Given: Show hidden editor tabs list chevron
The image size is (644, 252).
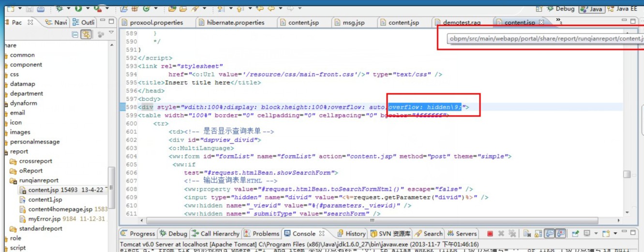Looking at the screenshot, I should coord(559,21).
